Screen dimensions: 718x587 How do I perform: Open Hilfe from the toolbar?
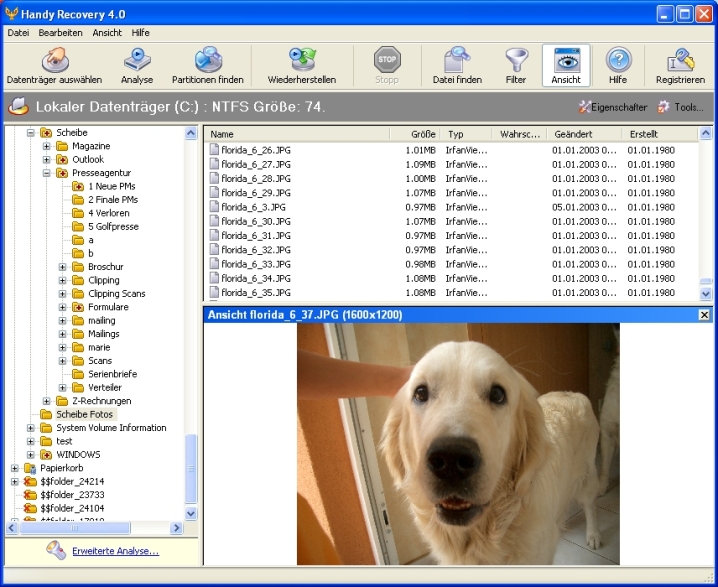pyautogui.click(x=618, y=60)
